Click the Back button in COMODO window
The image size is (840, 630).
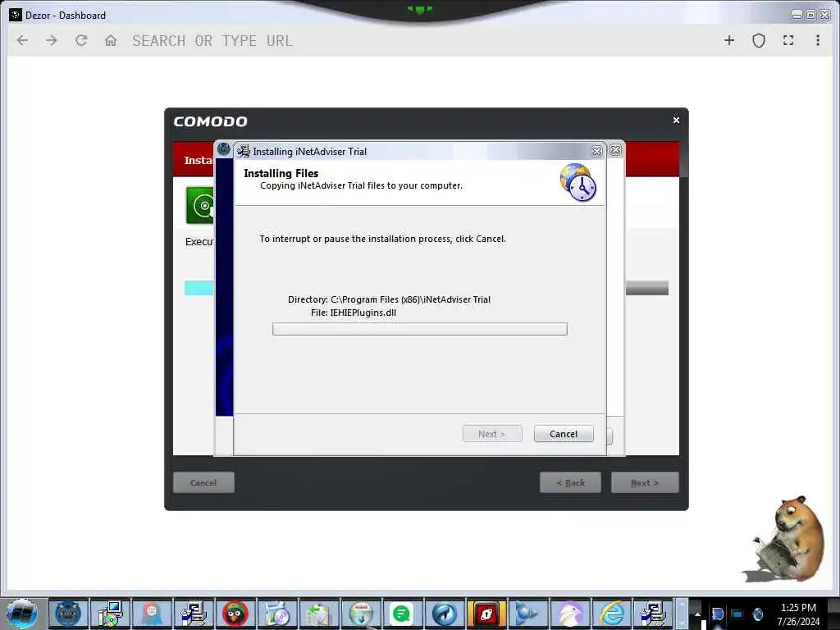(570, 482)
